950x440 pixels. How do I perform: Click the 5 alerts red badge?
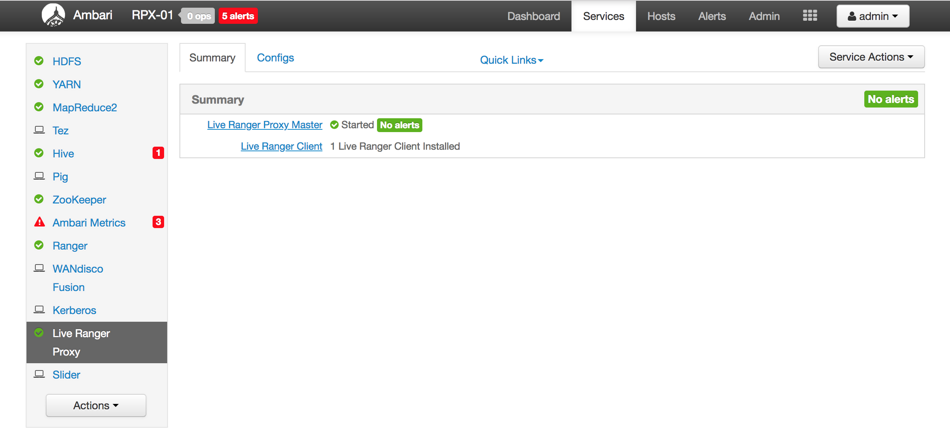point(238,16)
